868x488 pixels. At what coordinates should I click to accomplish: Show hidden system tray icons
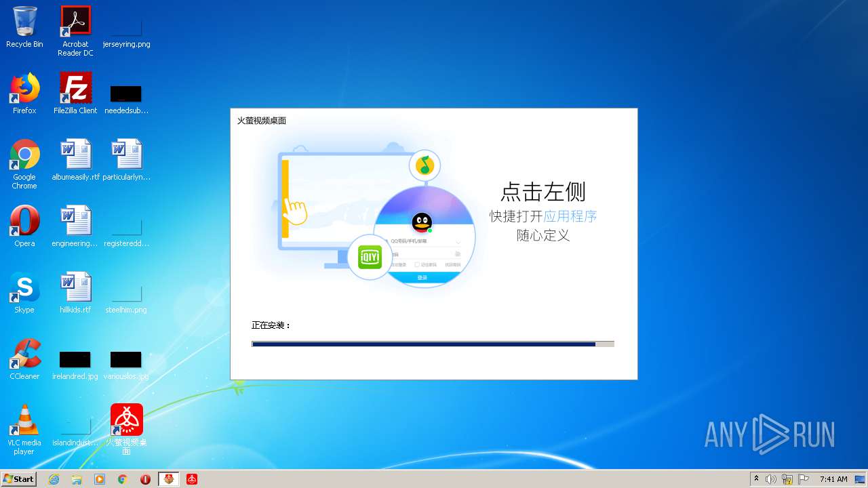(756, 479)
